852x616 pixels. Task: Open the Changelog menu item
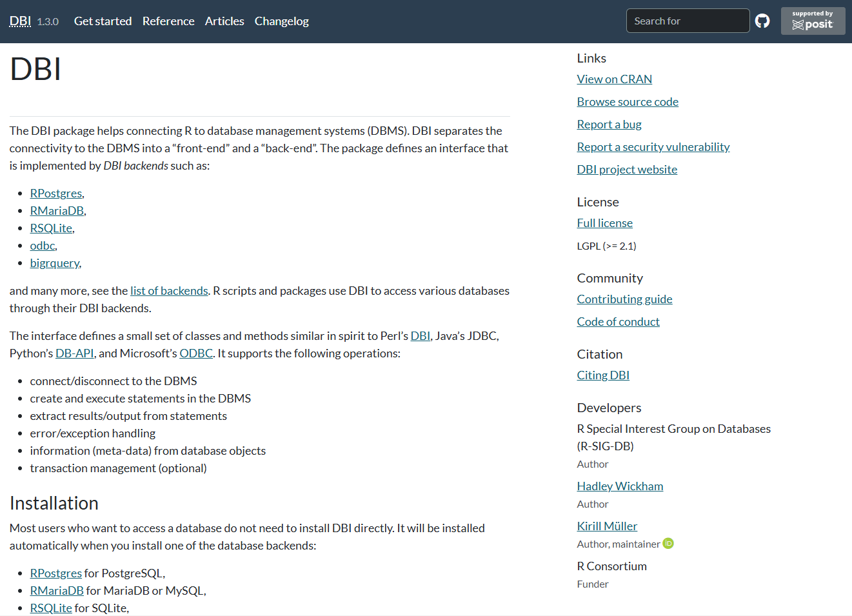(x=282, y=21)
